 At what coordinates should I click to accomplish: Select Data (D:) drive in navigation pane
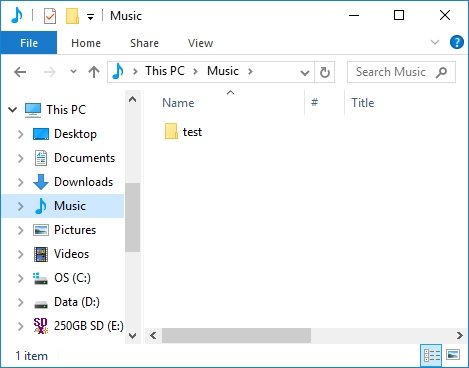(77, 302)
